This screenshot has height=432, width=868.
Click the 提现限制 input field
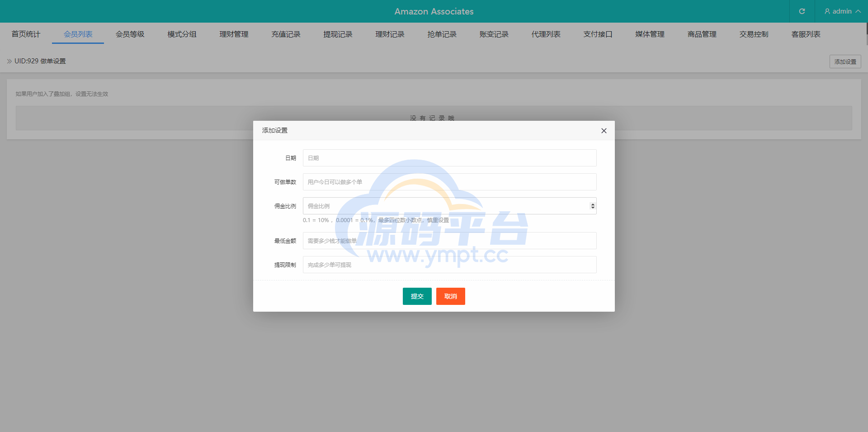(x=449, y=265)
